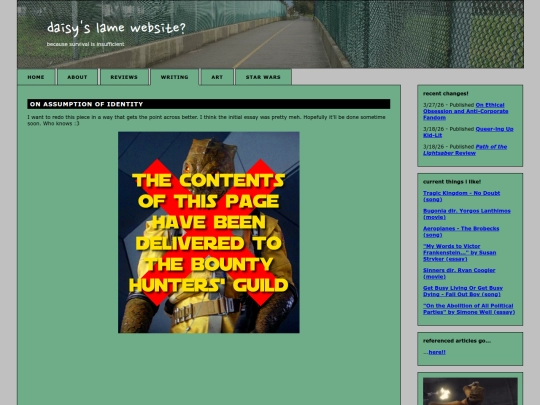
Task: Open "My Words to Victor Frankenstein" essay link
Action: pos(459,252)
